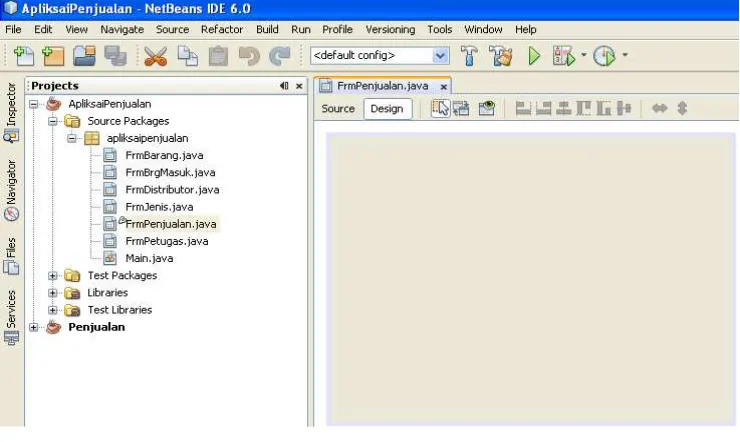Screen dimensions: 740x442
Task: Collapse the apliksaipenjualan package node
Action: tap(72, 138)
